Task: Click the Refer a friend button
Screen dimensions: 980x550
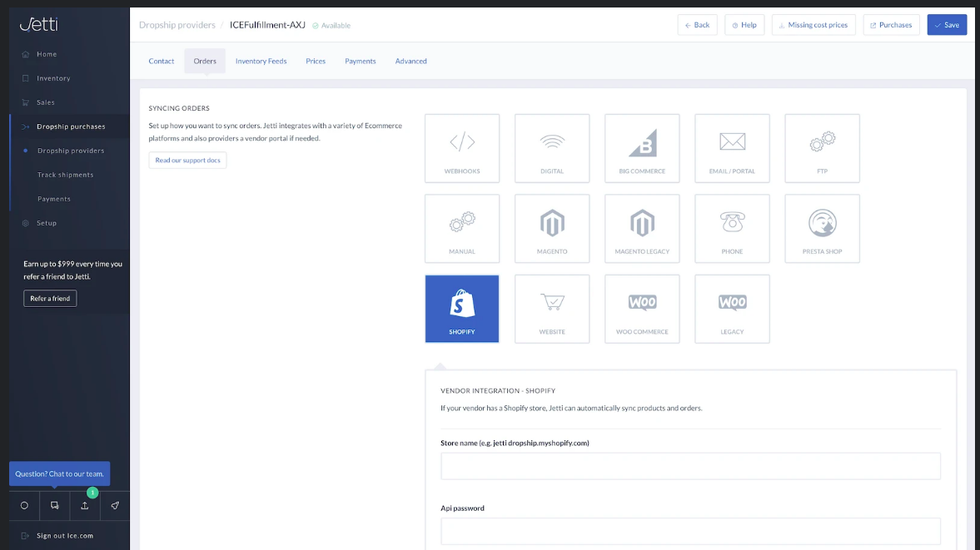Action: (x=50, y=299)
